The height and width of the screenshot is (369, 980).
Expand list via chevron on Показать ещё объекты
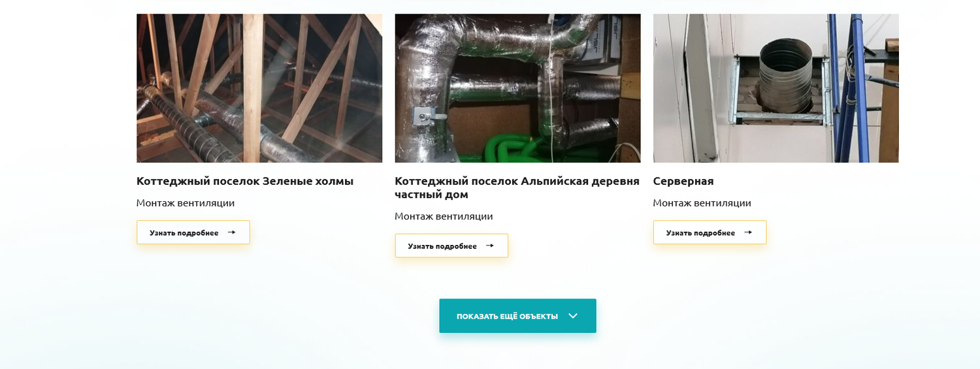click(573, 316)
